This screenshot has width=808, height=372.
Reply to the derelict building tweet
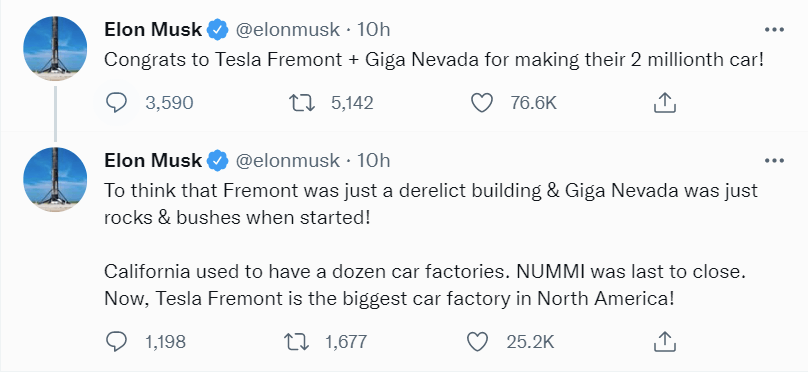pyautogui.click(x=116, y=341)
